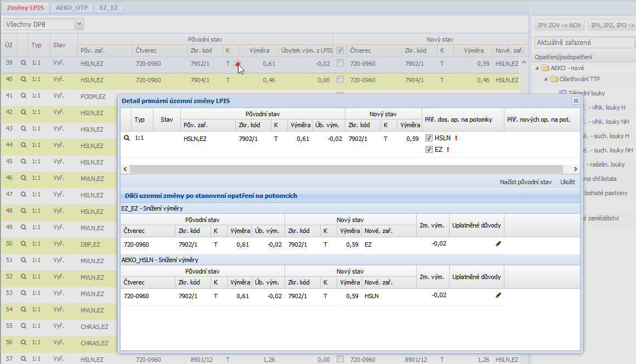Open detail magnifier for row 44
This screenshot has height=364, width=636.
click(x=24, y=145)
